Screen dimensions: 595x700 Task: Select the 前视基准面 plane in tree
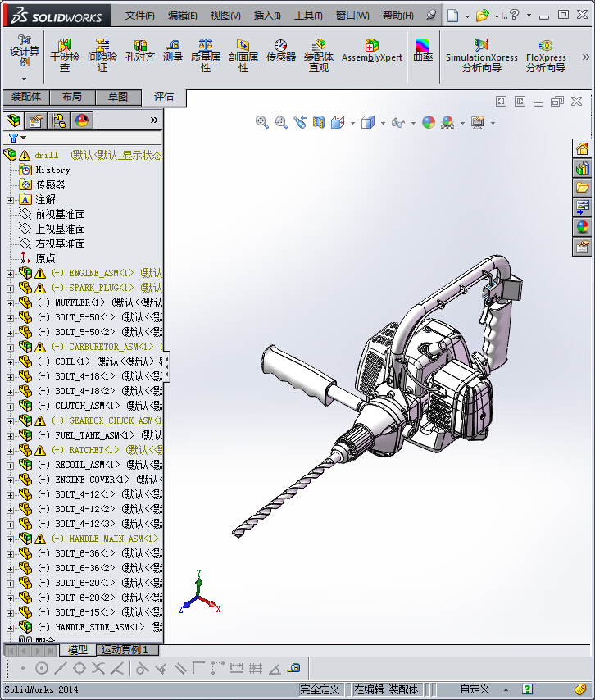pos(61,214)
